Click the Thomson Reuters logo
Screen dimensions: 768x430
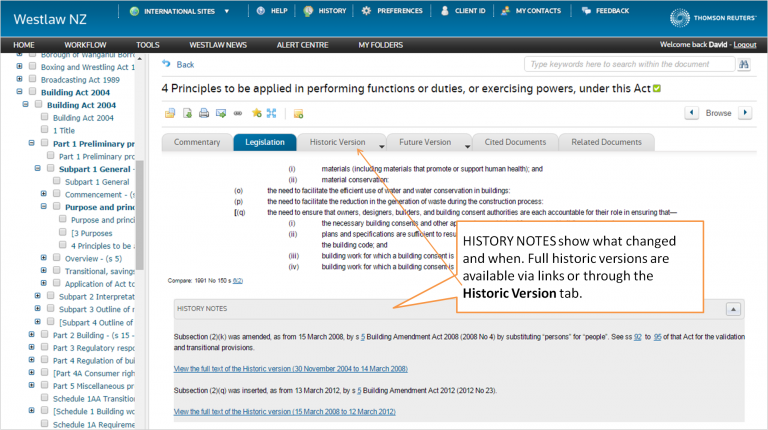coord(713,18)
